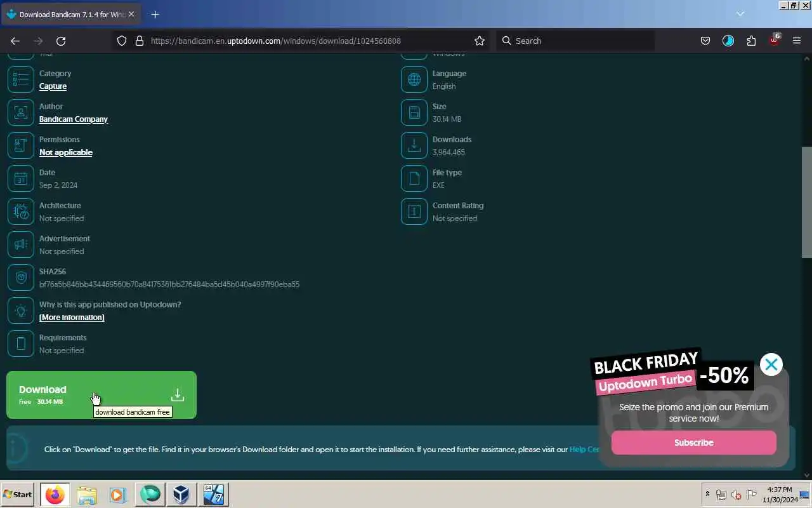The image size is (812, 508).
Task: Click the scroll down arrow of scrollbar
Action: click(x=806, y=475)
